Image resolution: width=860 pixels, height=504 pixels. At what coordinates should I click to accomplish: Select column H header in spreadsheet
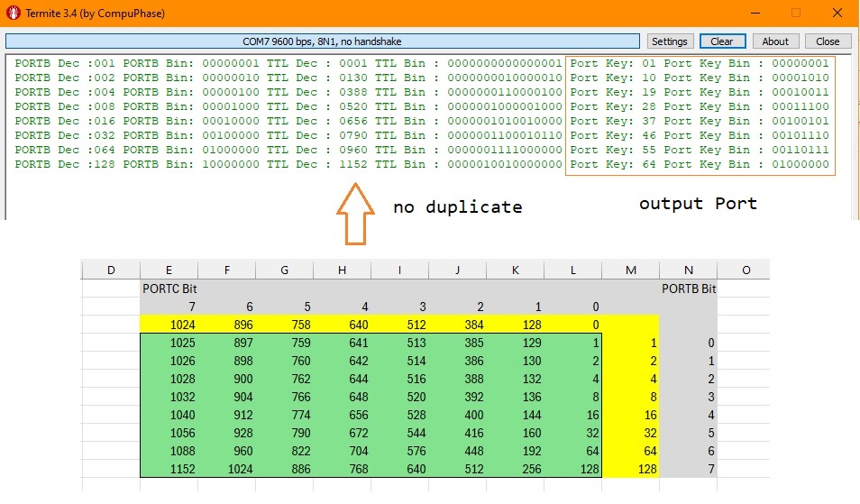coord(342,270)
